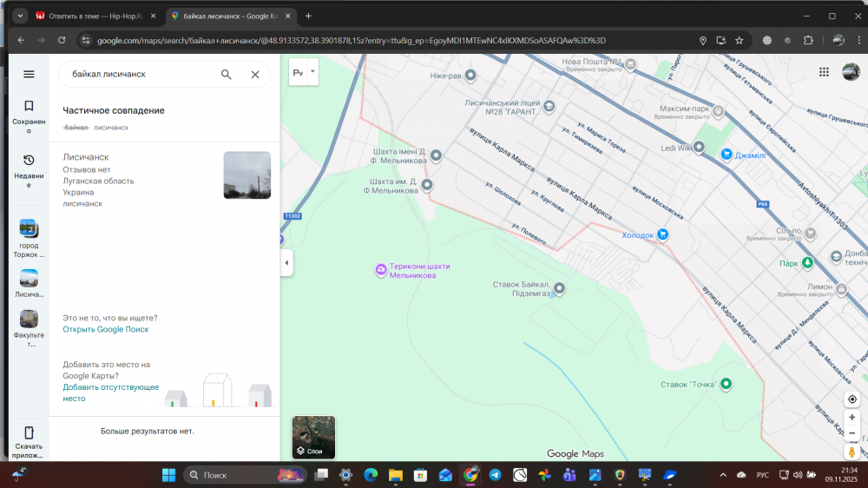The image size is (868, 488).
Task: Expand the language input dropdown on map
Action: 313,73
